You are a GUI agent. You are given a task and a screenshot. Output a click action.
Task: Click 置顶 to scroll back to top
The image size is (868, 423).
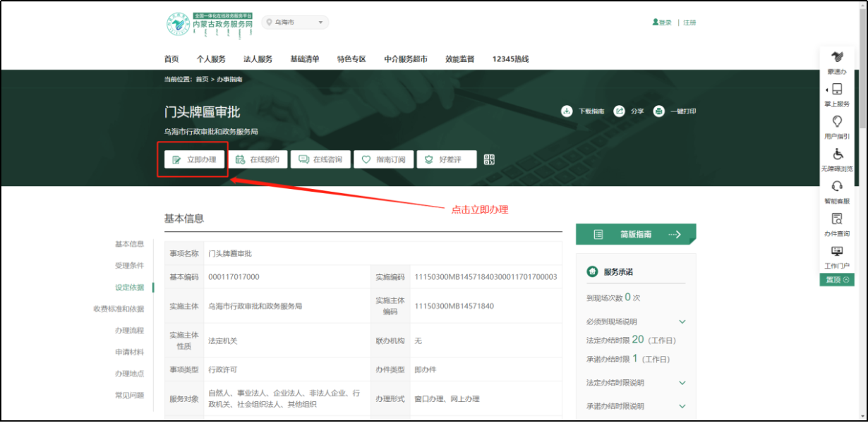(836, 280)
